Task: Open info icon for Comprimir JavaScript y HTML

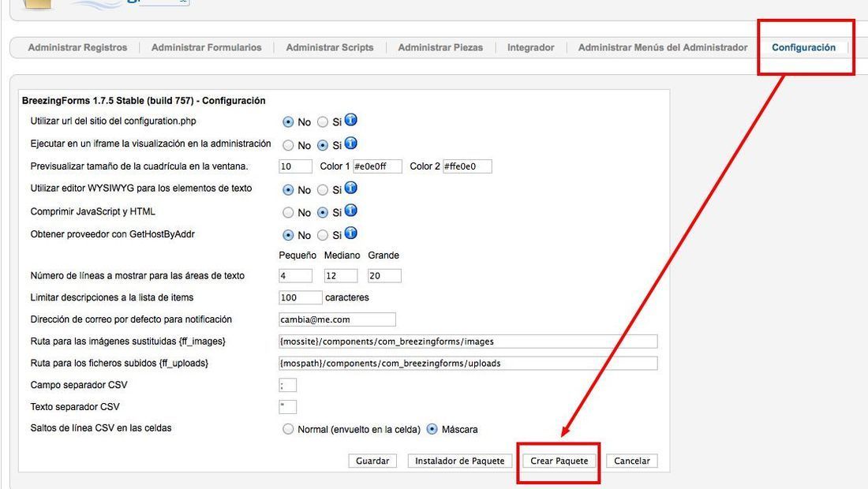Action: (351, 211)
